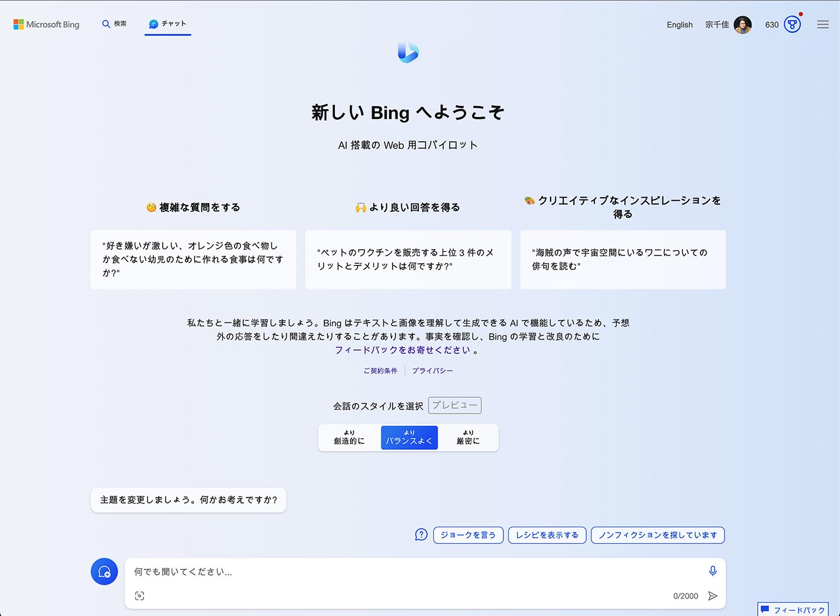Viewport: 840px width, 616px height.
Task: Click the 主題を変更しましょう message bubble
Action: [x=188, y=500]
